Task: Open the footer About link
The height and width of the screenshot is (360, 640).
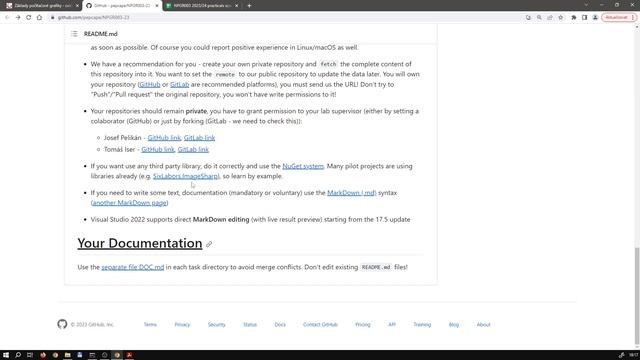Action: (x=483, y=324)
